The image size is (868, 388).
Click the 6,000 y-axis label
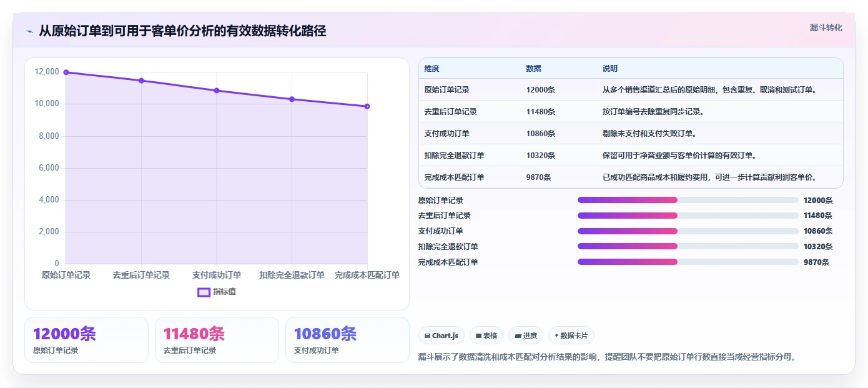(49, 167)
